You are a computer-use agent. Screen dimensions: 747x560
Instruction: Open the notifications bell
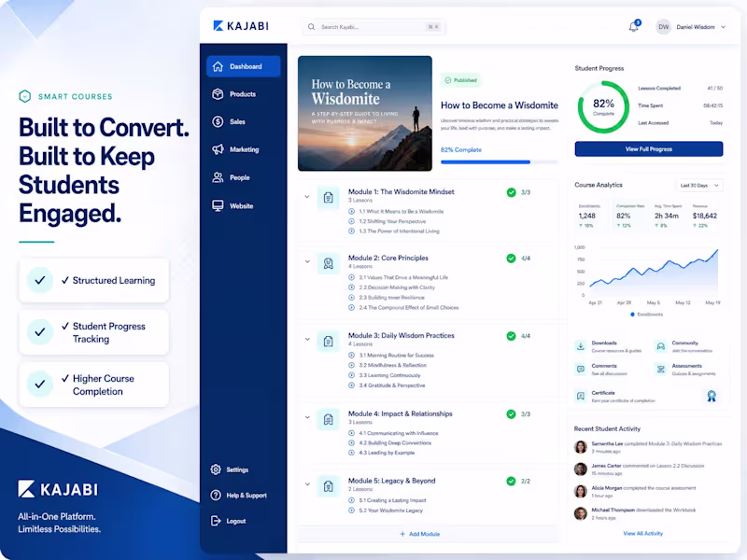click(x=634, y=27)
